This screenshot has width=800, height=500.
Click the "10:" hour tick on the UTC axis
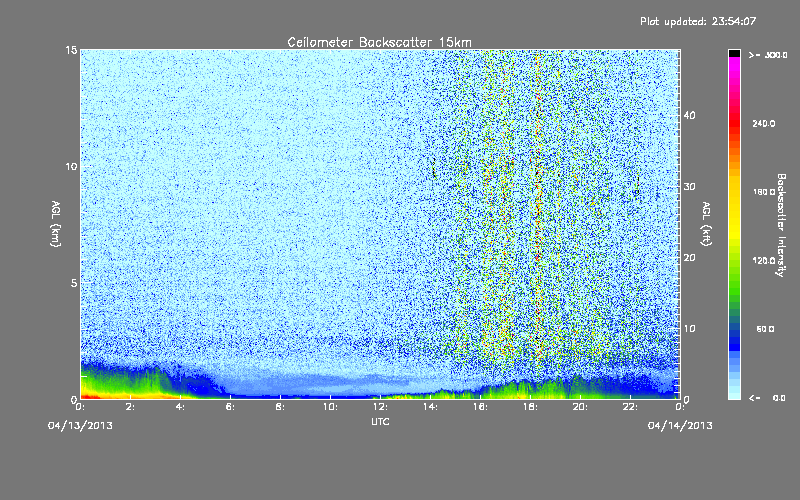point(330,407)
